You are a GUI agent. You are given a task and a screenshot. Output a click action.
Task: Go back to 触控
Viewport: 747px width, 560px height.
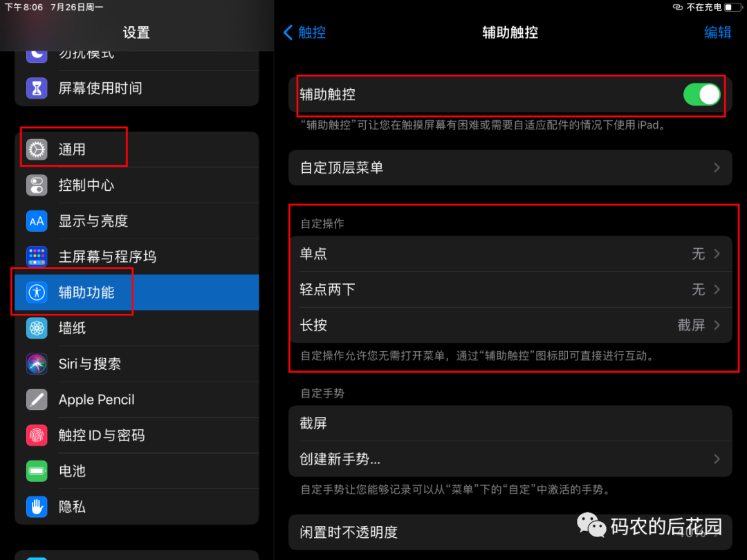point(305,32)
